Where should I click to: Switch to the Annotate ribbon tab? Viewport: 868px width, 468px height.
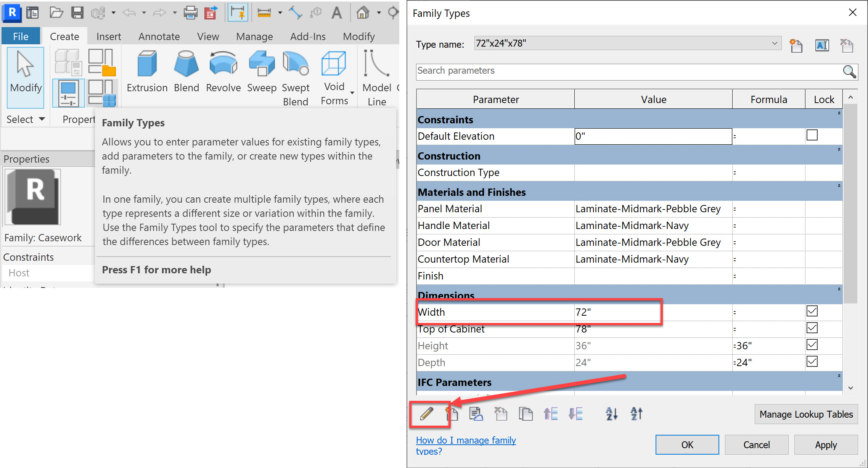click(159, 36)
